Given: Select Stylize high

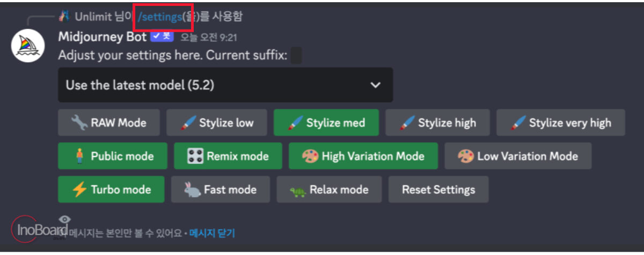Looking at the screenshot, I should coord(438,123).
